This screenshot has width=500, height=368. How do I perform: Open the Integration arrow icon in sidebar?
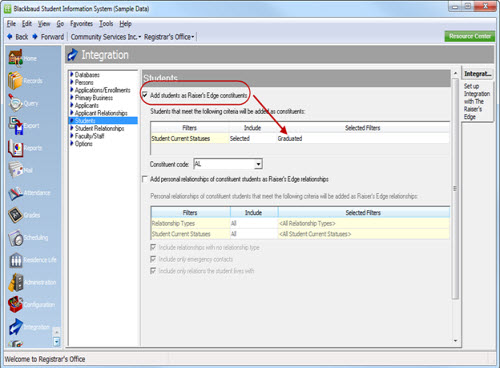click(16, 327)
